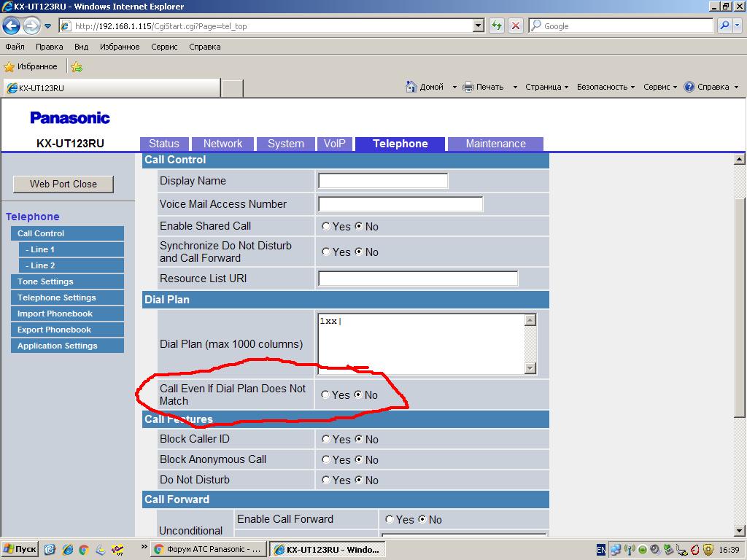Open the Избранное menu in the menu bar
The width and height of the screenshot is (747, 560).
point(120,47)
